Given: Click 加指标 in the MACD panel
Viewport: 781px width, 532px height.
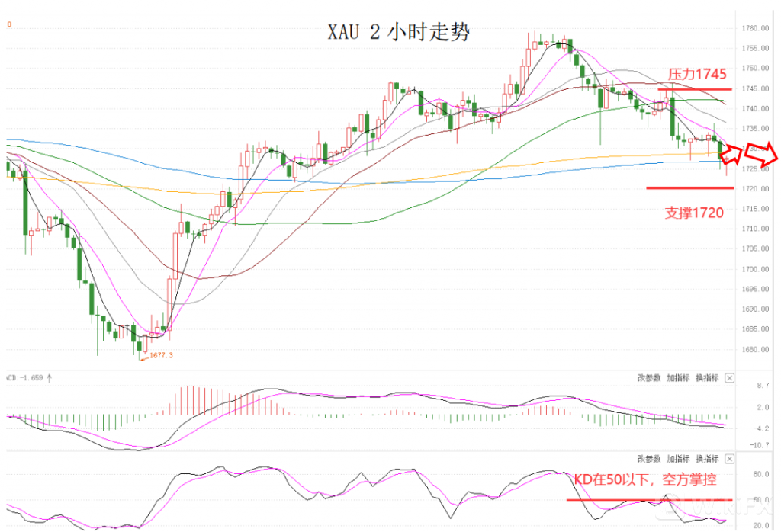Looking at the screenshot, I should pos(678,378).
